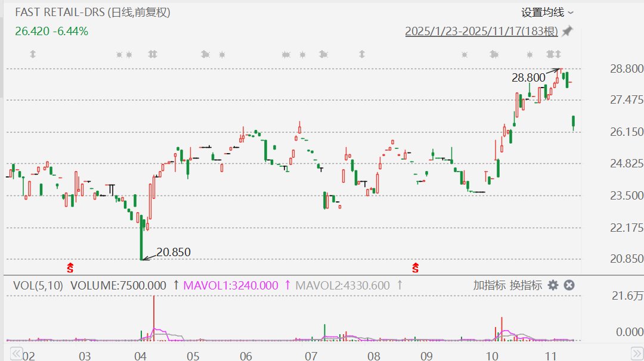Click the 0.000 volume axis label
Viewport: 644px width, 361px height.
click(629, 331)
